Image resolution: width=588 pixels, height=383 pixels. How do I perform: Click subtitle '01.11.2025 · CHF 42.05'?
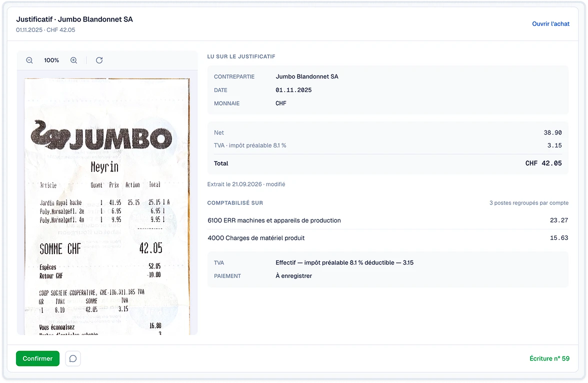45,30
